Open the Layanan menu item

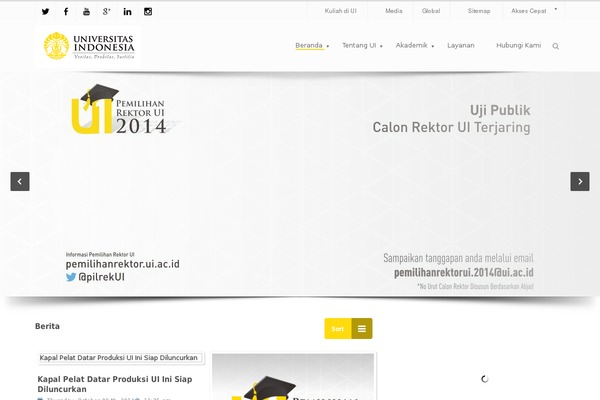tap(461, 46)
